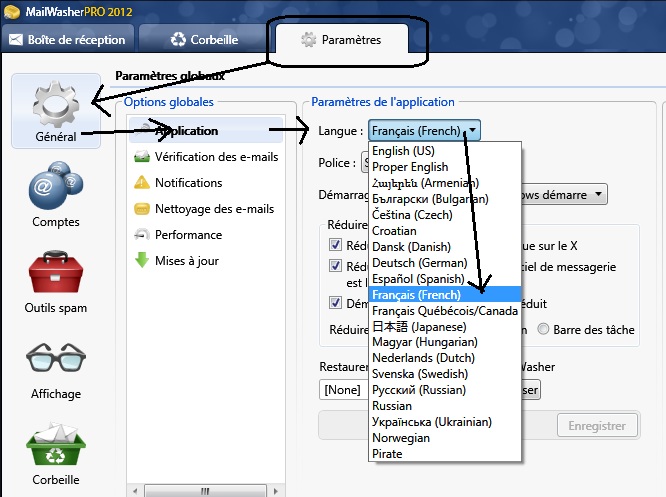The height and width of the screenshot is (497, 666).
Task: Select Application in Options globales
Action: (206, 130)
